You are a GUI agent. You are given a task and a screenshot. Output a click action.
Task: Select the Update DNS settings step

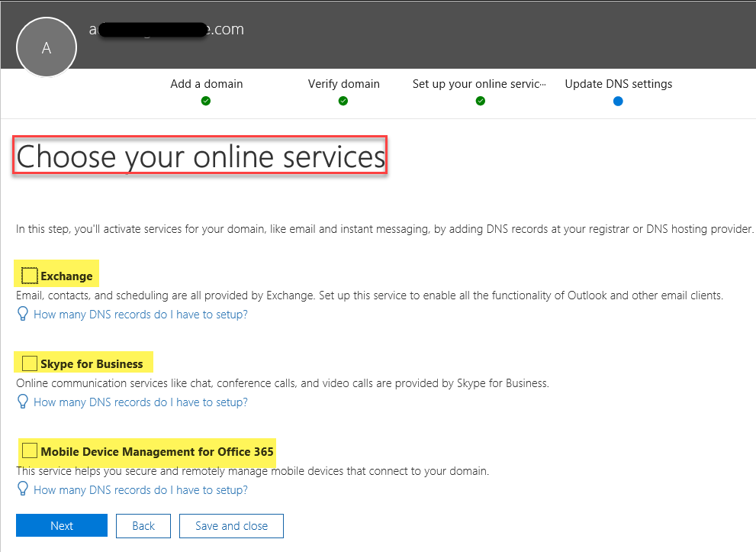pyautogui.click(x=619, y=84)
